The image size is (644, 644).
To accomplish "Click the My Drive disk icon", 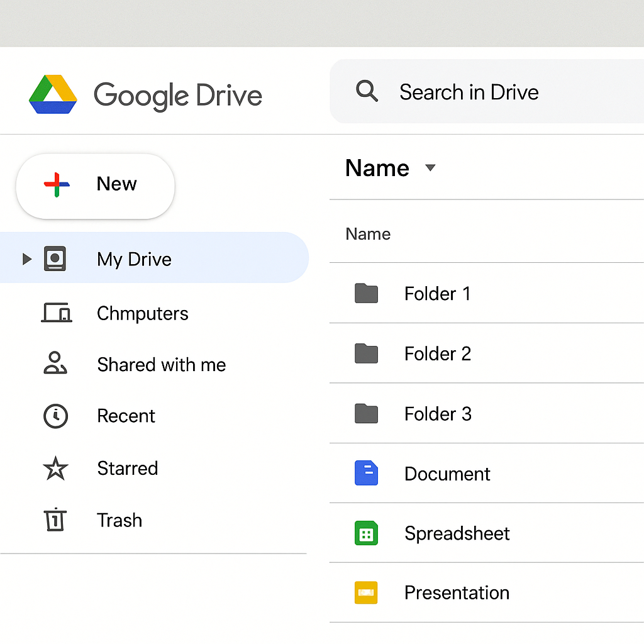I will [55, 258].
